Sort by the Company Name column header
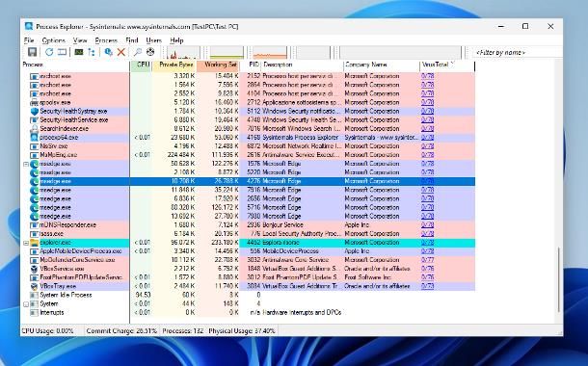This screenshot has width=588, height=366. pyautogui.click(x=382, y=65)
